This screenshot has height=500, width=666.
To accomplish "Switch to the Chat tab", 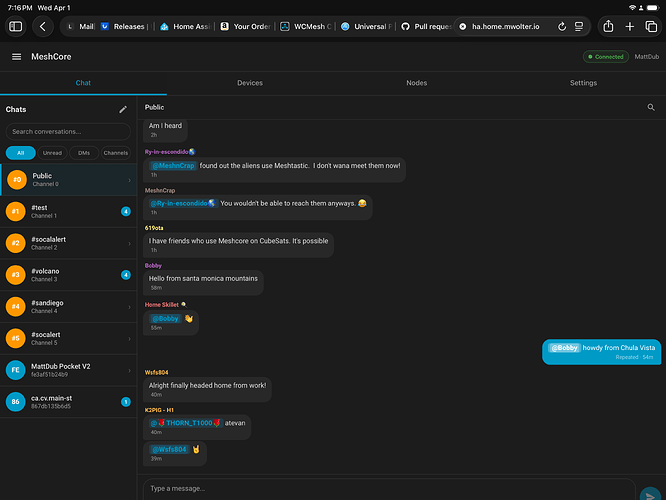I will tap(83, 83).
